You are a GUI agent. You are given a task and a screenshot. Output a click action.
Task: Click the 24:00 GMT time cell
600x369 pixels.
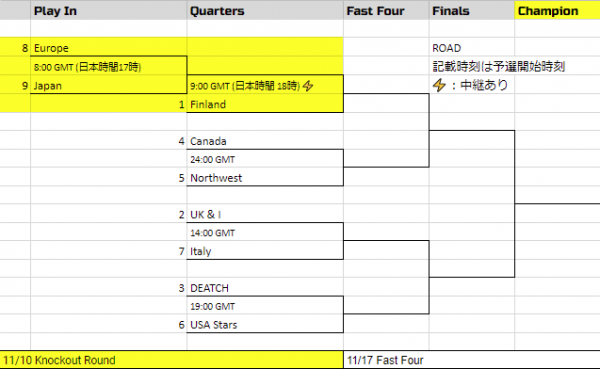pyautogui.click(x=265, y=158)
